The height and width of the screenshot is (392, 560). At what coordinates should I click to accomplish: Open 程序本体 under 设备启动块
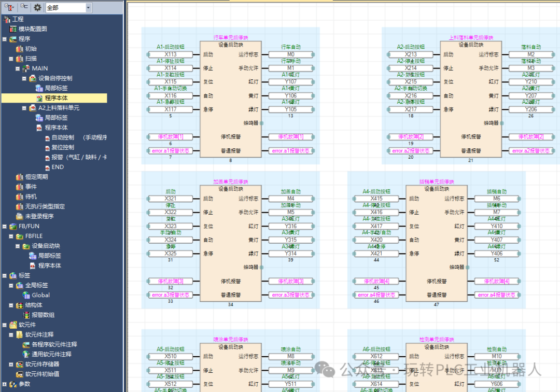pyautogui.click(x=50, y=265)
